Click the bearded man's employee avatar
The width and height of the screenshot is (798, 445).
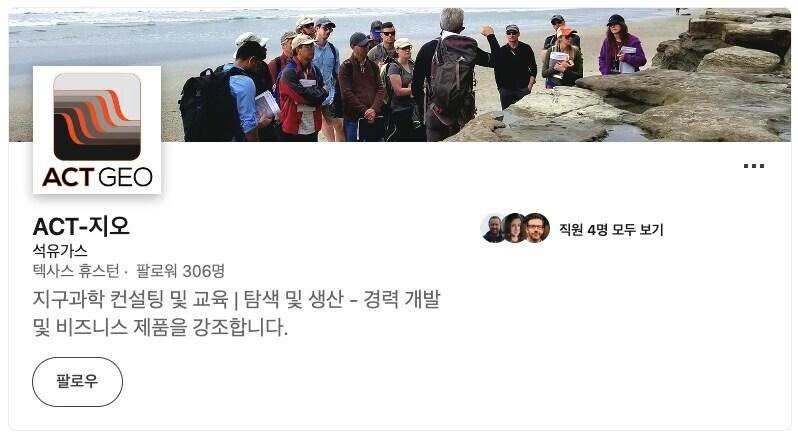tap(494, 228)
